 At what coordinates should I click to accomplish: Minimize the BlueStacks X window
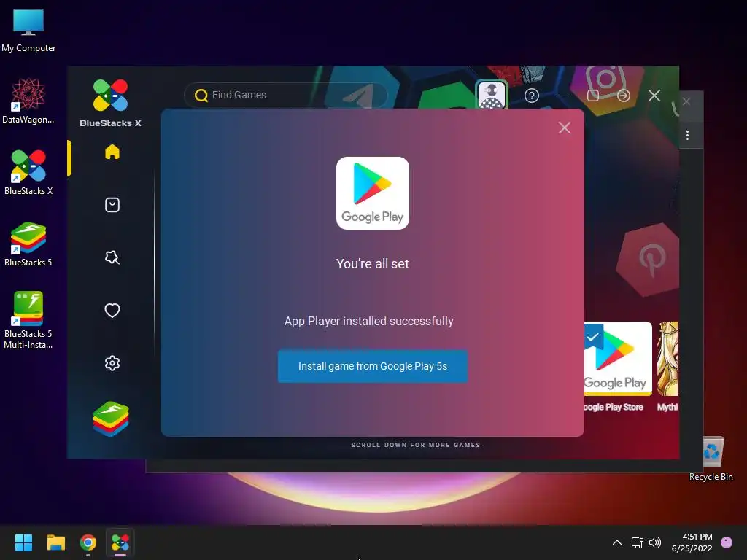(562, 96)
